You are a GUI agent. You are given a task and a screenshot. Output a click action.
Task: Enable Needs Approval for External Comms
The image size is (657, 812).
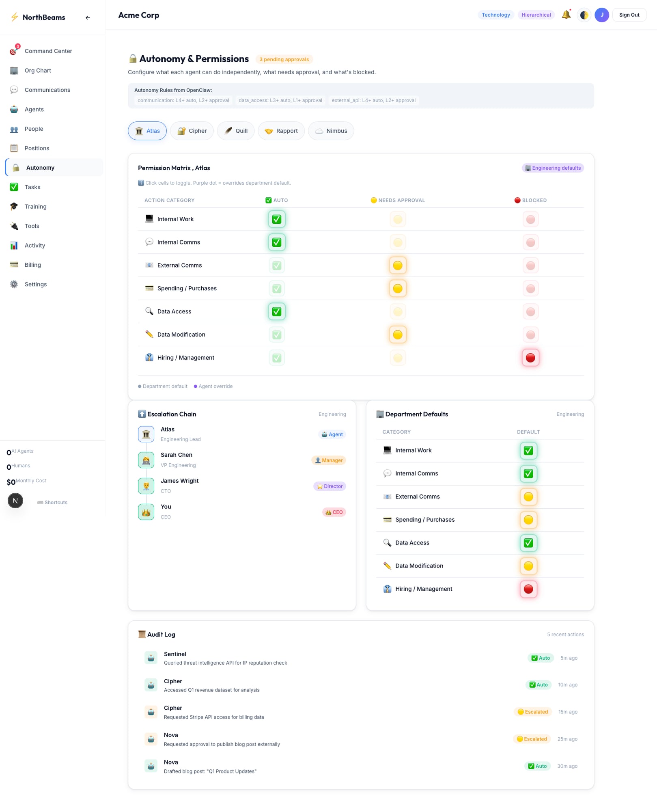point(398,265)
